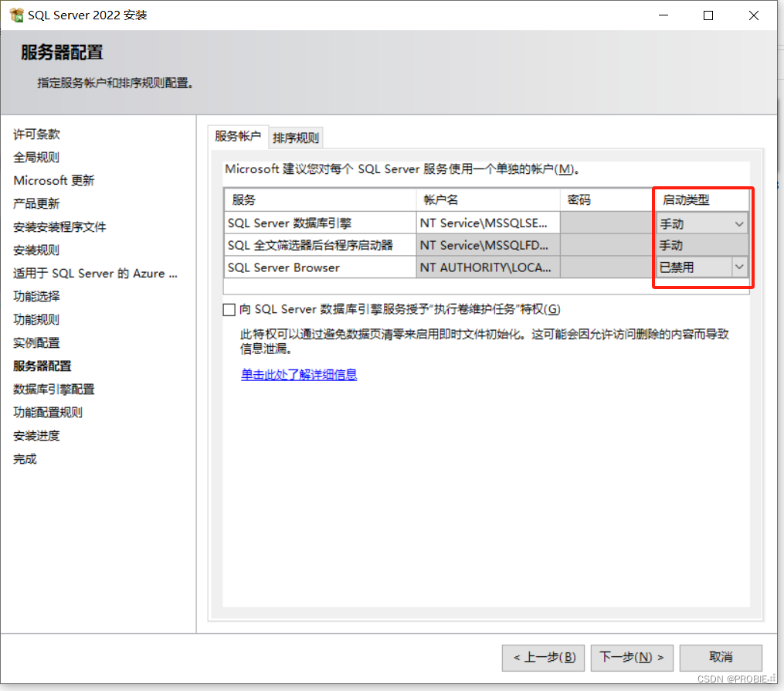
Task: Select the SQL Server Browser service cell
Action: (x=320, y=267)
